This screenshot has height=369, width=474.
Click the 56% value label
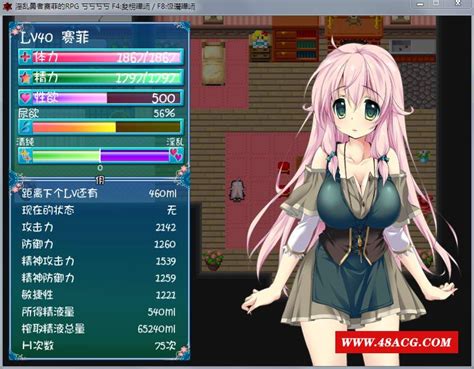coord(164,113)
